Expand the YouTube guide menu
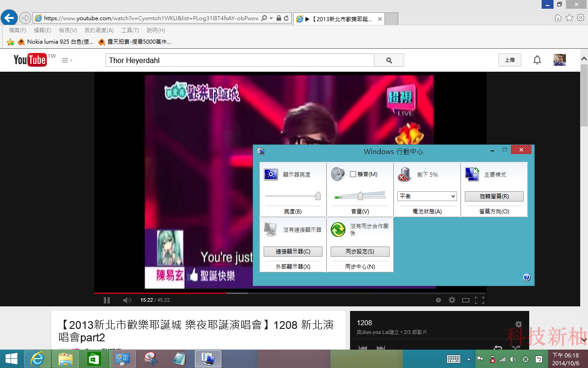This screenshot has height=368, width=588. coord(67,60)
